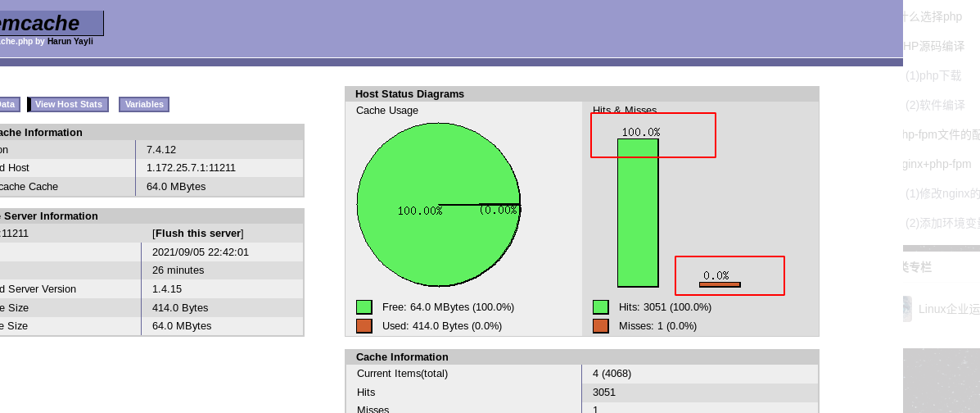The width and height of the screenshot is (980, 413).
Task: Click the Used: 414.0 Bytes legend text
Action: pyautogui.click(x=442, y=326)
